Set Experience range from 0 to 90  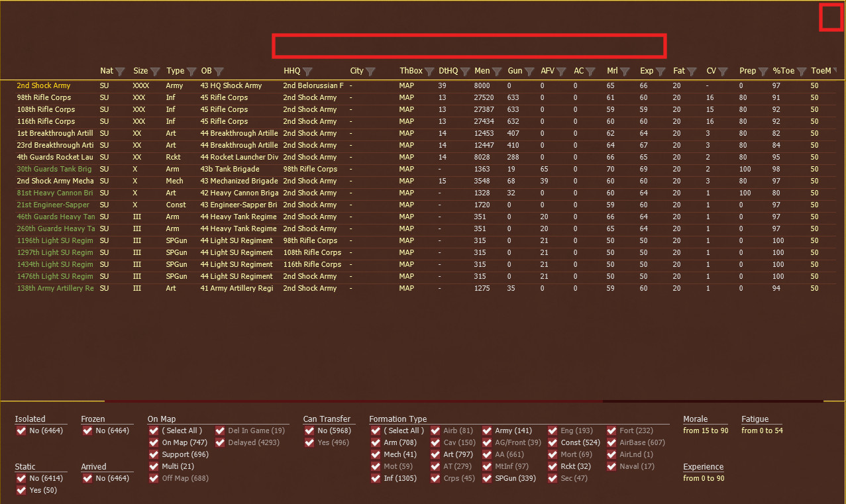[704, 478]
